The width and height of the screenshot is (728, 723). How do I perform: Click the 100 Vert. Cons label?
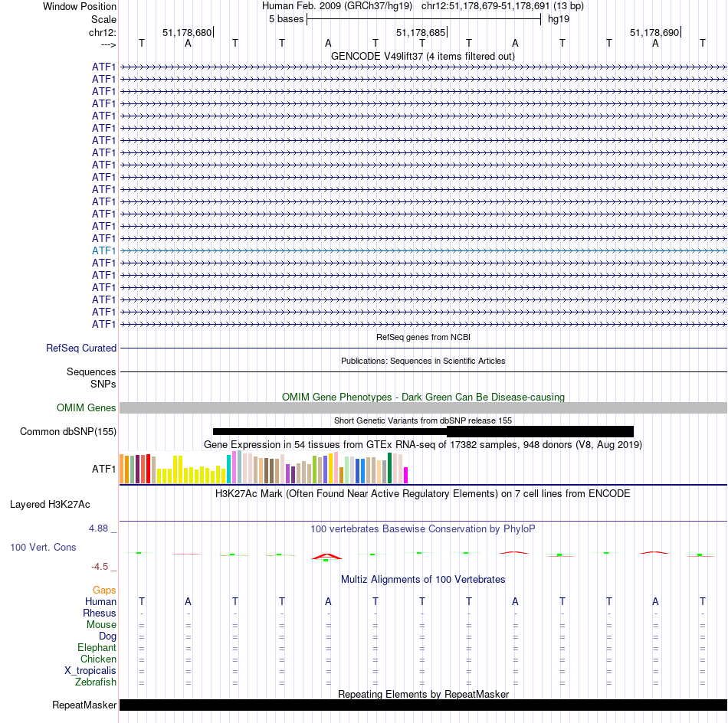point(43,548)
